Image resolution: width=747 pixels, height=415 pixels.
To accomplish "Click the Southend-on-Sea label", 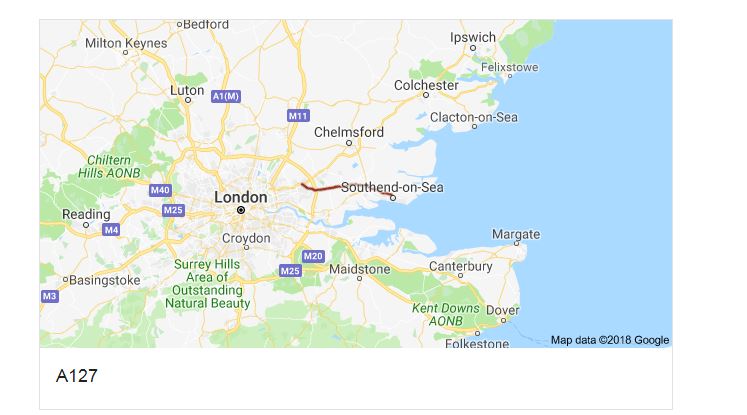I will 392,187.
